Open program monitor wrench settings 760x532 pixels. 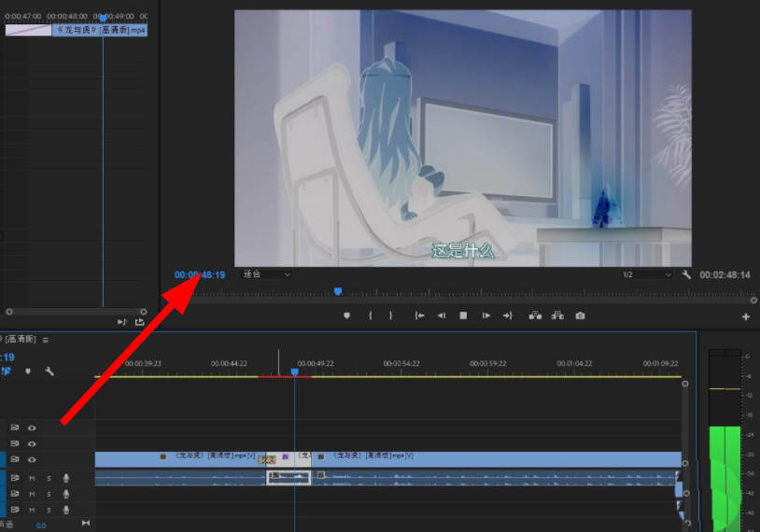(x=686, y=275)
